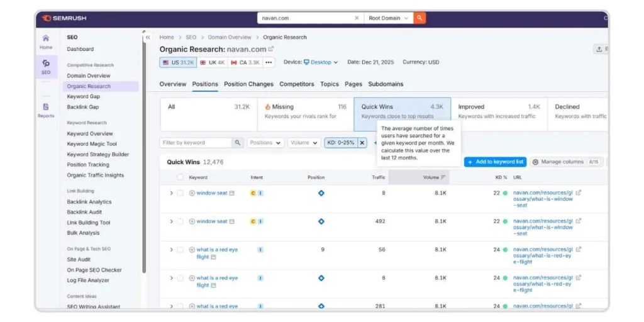Show more country databases via ellipsis button
This screenshot has width=644, height=322.
pos(269,62)
